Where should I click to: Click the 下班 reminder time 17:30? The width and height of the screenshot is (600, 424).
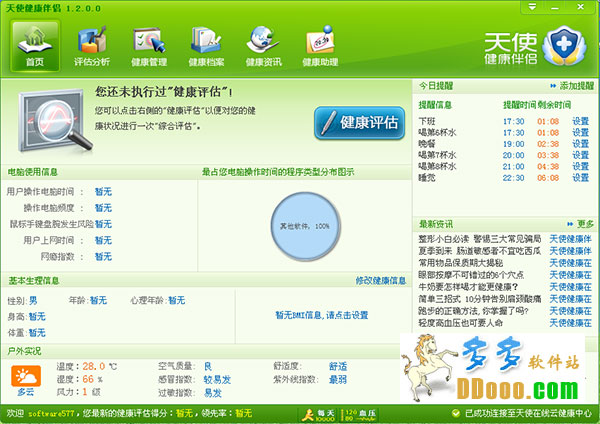tap(514, 121)
